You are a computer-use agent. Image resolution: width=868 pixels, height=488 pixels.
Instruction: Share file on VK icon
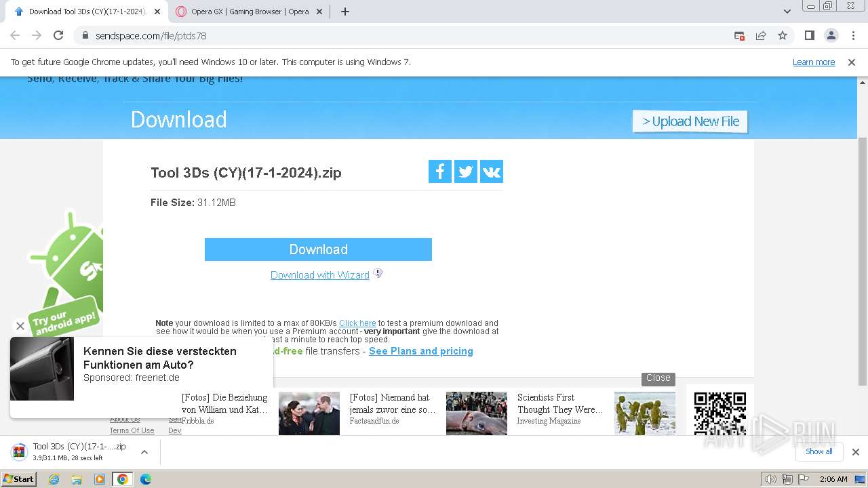pos(492,171)
